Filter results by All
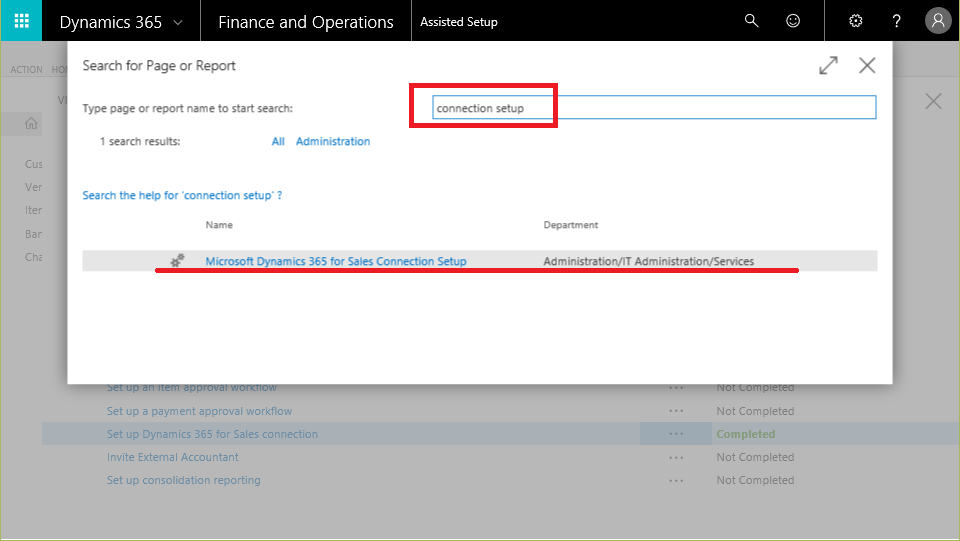The width and height of the screenshot is (960, 541). (x=278, y=141)
